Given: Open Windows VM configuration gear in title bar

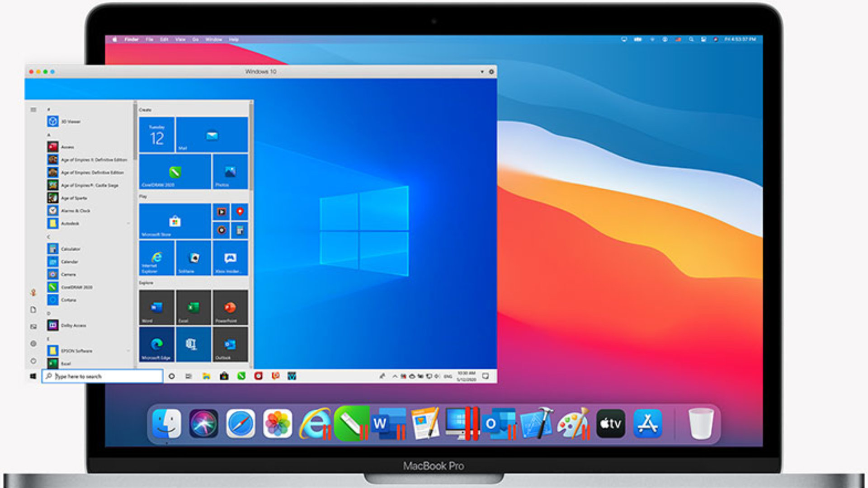Looking at the screenshot, I should point(491,72).
